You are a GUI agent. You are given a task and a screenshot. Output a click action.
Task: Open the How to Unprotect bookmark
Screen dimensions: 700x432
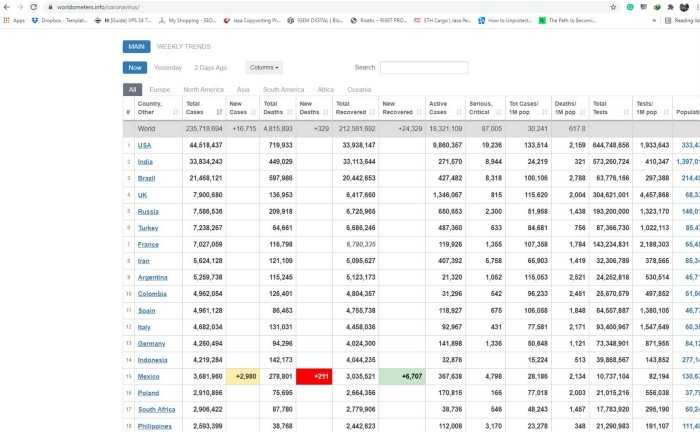[505, 21]
